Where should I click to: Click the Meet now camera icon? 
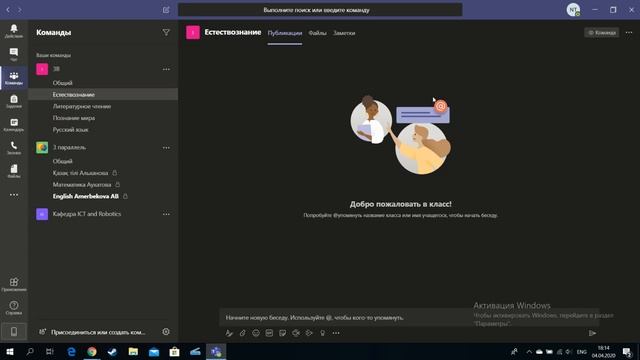[x=296, y=333]
